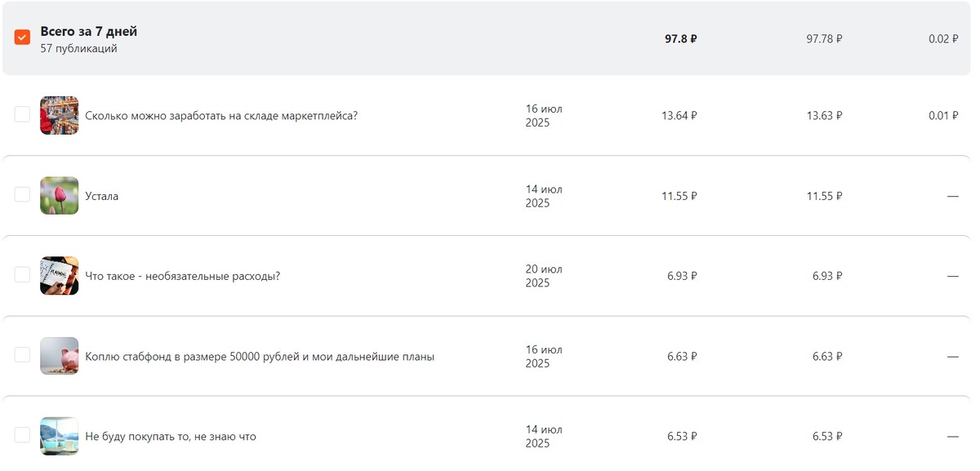Image resolution: width=980 pixels, height=471 pixels.
Task: Open thumbnail of the optional expenses post
Action: coord(60,276)
